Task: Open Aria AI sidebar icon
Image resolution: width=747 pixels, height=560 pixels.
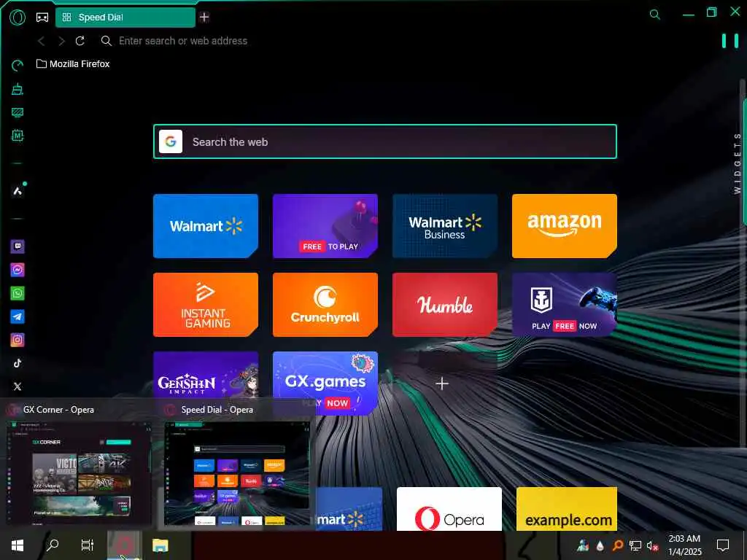Action: tap(18, 191)
